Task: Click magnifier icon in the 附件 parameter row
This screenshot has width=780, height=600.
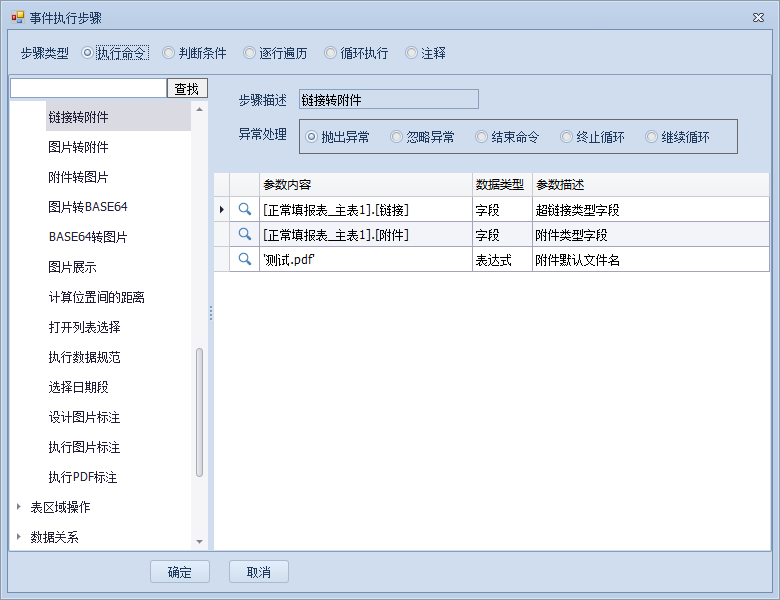Action: pos(244,234)
